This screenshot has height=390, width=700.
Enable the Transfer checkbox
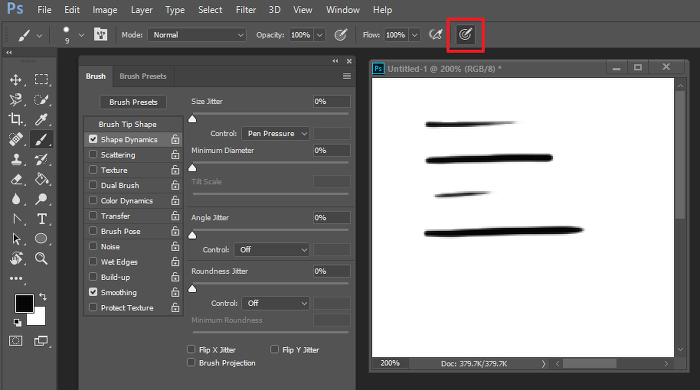point(93,216)
